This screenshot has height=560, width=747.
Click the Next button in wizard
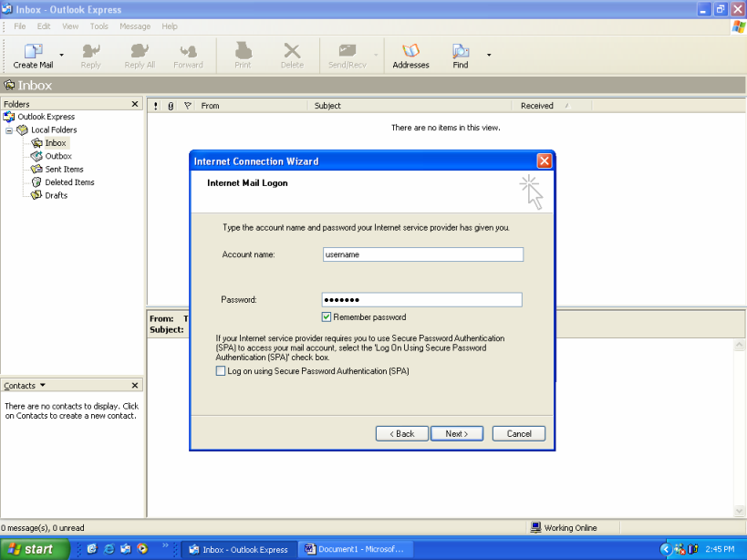[x=457, y=434]
